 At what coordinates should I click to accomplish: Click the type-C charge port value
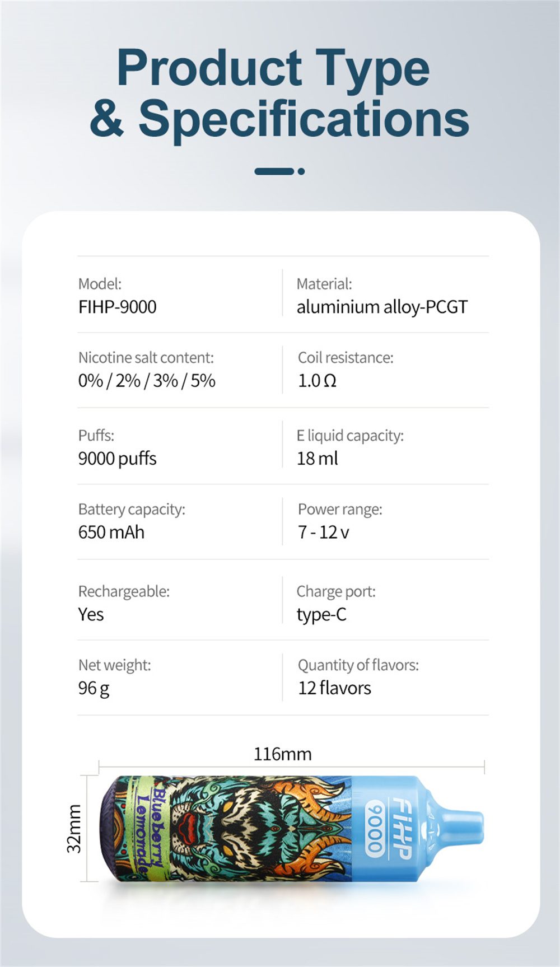[x=321, y=614]
